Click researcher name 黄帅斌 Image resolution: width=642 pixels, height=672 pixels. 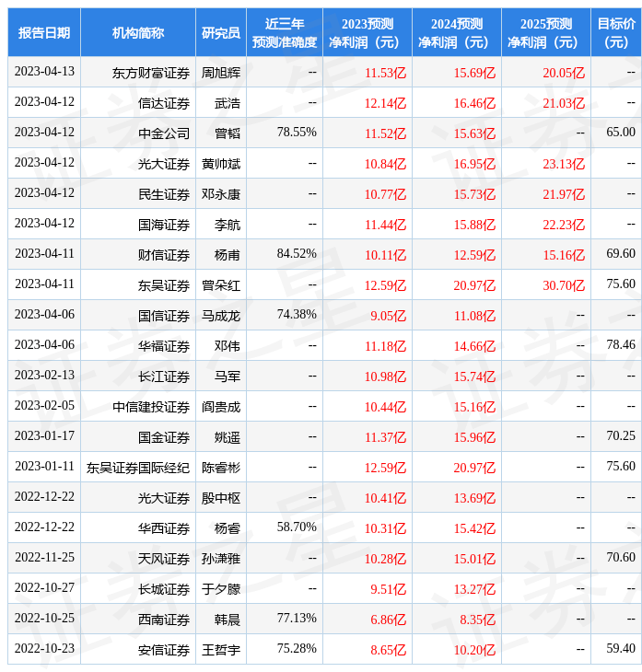221,164
